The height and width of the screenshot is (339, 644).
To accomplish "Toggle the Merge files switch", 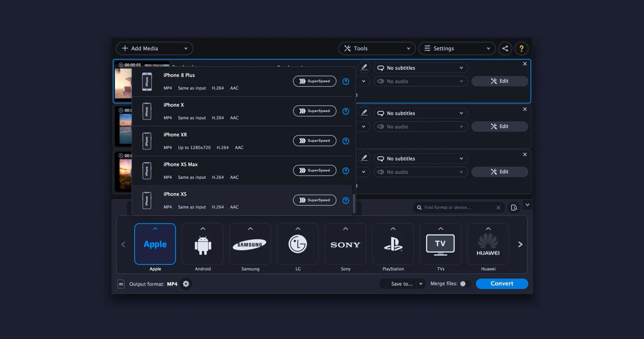I will (x=465, y=284).
